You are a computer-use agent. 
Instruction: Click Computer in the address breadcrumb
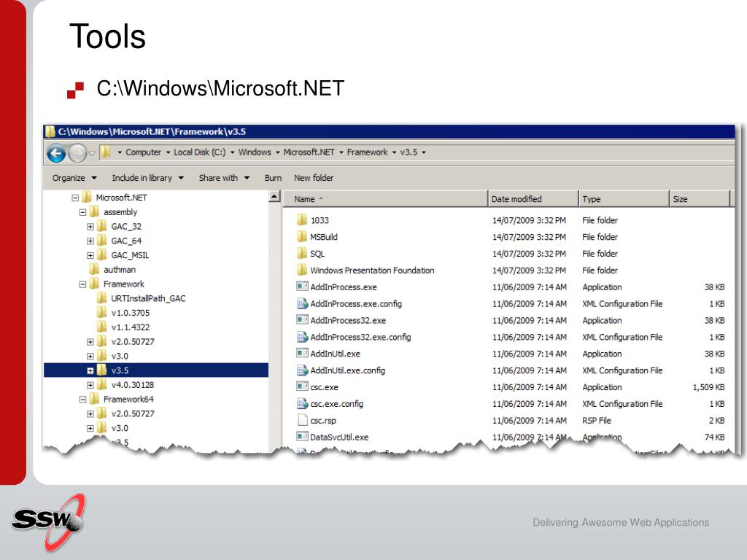143,152
